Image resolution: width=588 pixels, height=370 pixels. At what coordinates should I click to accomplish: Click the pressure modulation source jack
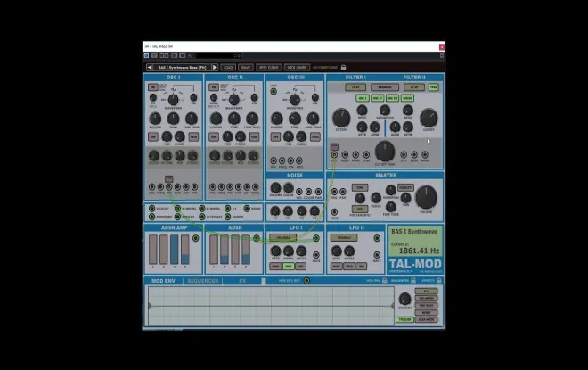click(151, 217)
